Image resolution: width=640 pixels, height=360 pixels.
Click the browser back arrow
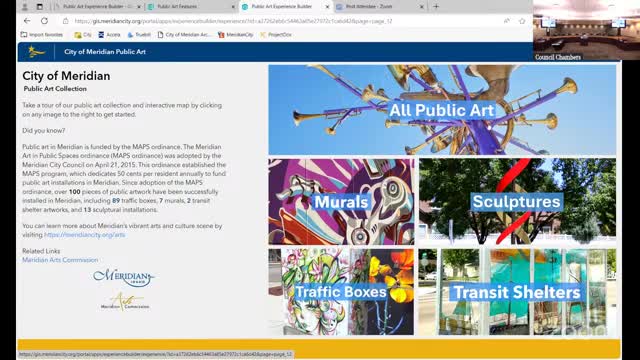[27, 21]
